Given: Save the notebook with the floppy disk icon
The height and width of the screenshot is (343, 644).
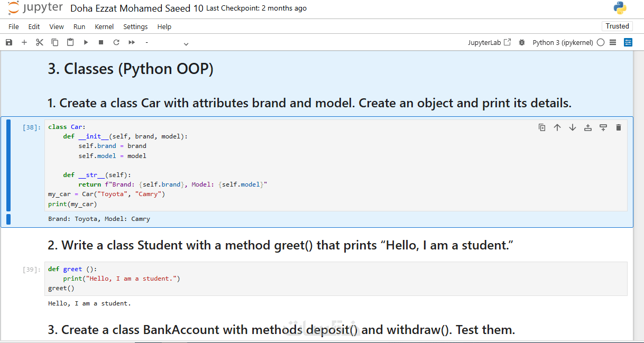Looking at the screenshot, I should [x=9, y=42].
